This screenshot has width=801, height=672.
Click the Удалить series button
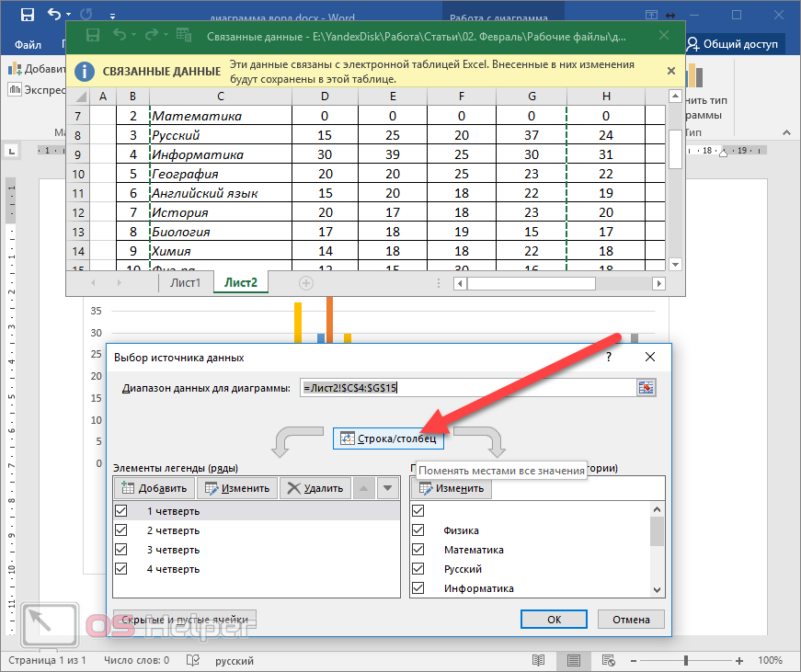tap(315, 488)
